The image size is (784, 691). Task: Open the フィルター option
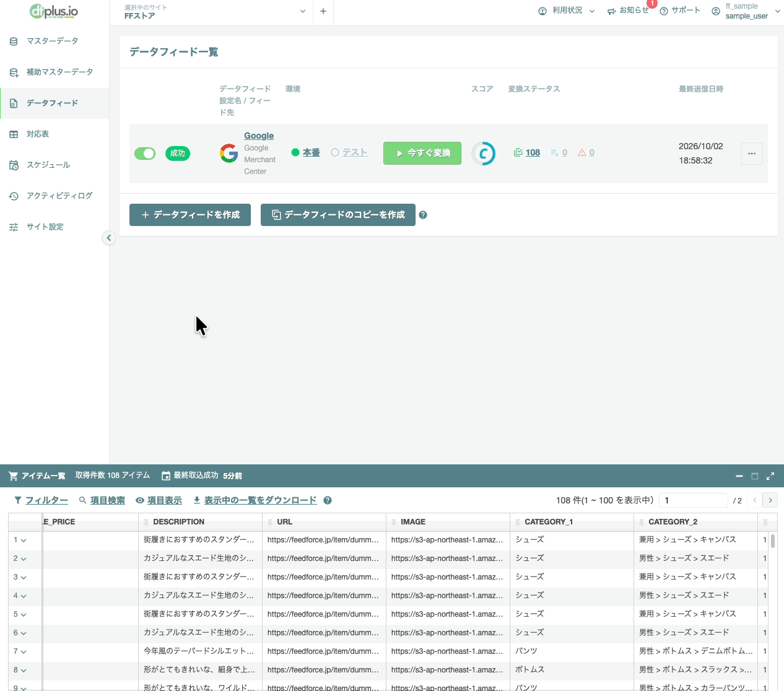click(x=41, y=500)
